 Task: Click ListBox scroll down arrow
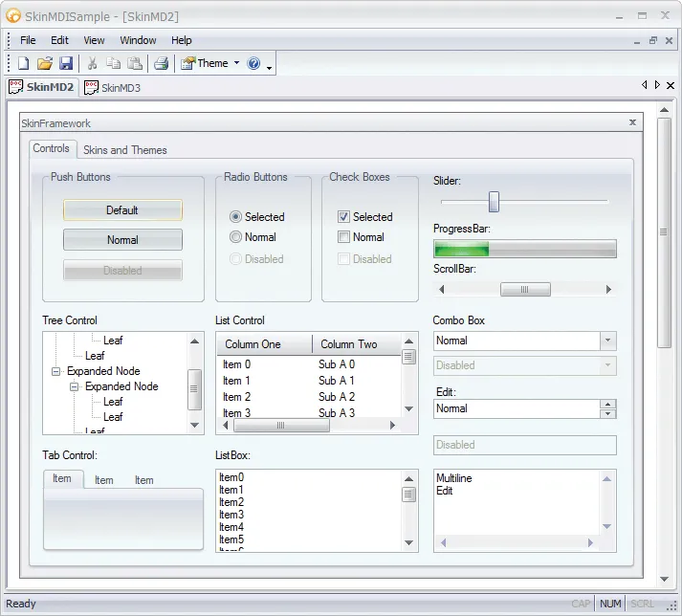pos(408,542)
